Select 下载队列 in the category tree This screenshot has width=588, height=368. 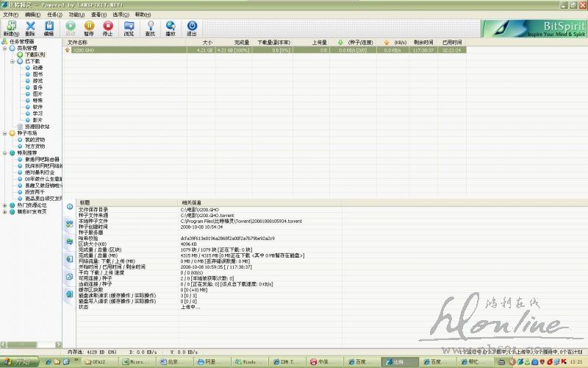35,54
